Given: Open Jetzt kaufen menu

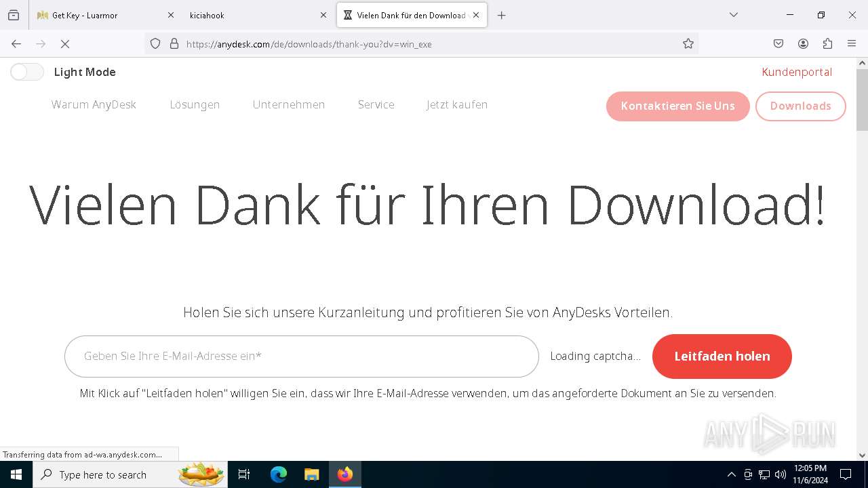Looking at the screenshot, I should 457,104.
